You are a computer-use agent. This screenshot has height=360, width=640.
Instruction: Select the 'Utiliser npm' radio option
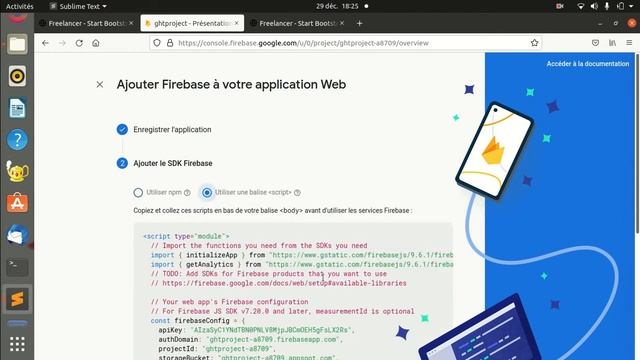click(138, 192)
